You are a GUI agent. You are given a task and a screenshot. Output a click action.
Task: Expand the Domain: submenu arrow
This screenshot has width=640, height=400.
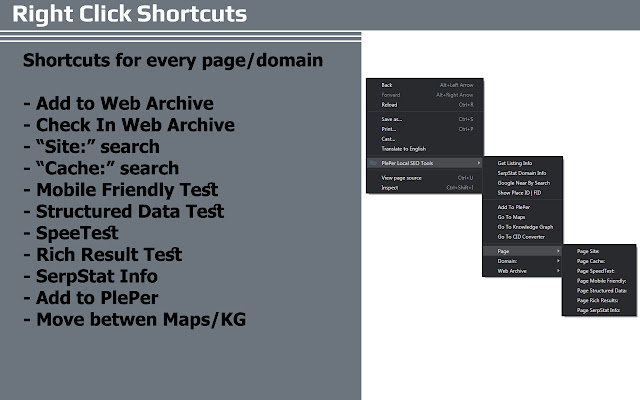tap(558, 261)
